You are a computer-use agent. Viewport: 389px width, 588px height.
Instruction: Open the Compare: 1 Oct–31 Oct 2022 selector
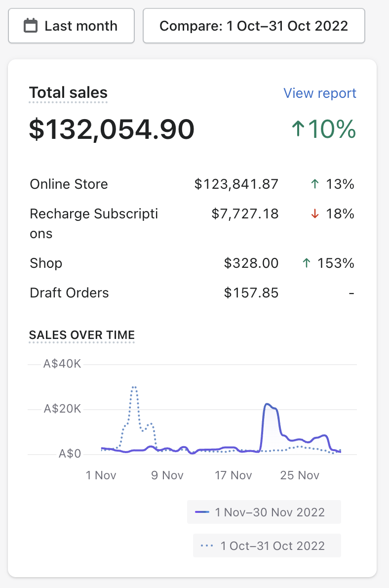(254, 26)
